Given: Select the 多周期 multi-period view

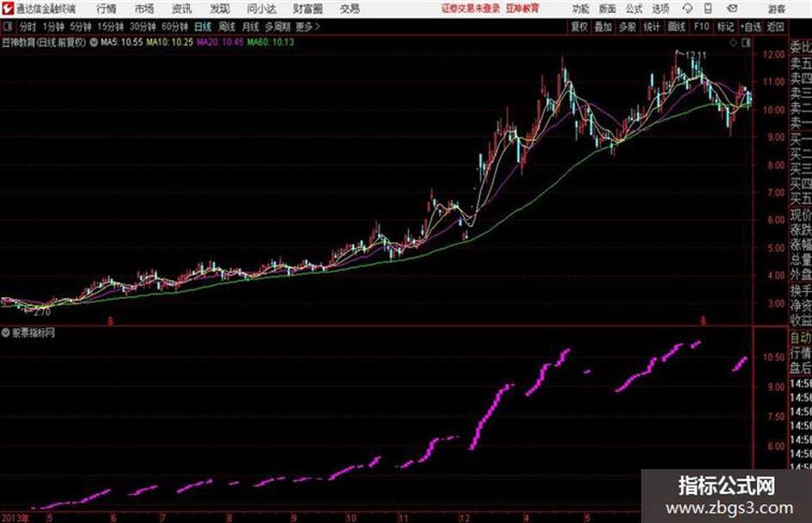Looking at the screenshot, I should point(278,27).
